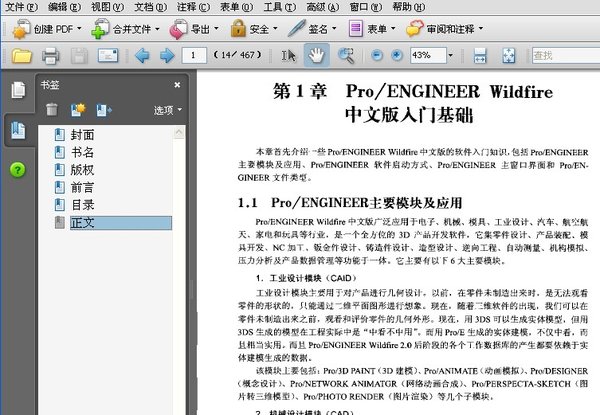
Task: Open the 审阅和注释 dropdown
Action: click(444, 29)
